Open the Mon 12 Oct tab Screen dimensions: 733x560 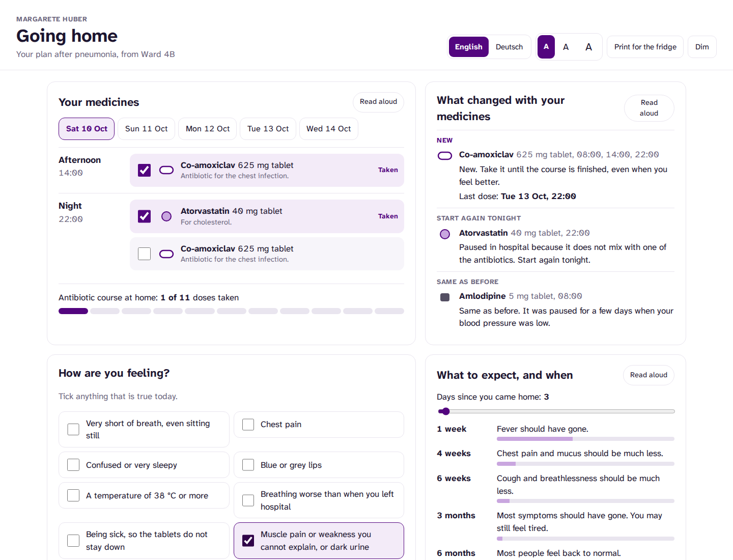[x=208, y=129]
